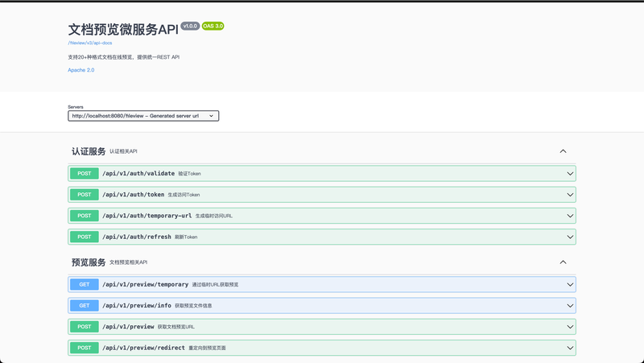
Task: Click chevron on /api/v1/preview/temporary row
Action: coord(570,284)
